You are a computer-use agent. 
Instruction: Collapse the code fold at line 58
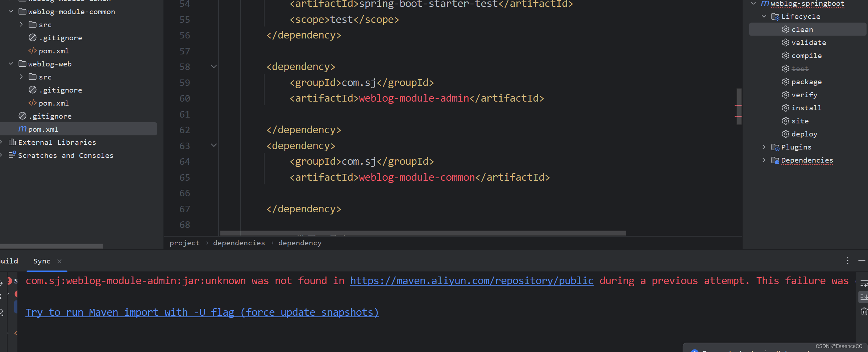(x=213, y=66)
